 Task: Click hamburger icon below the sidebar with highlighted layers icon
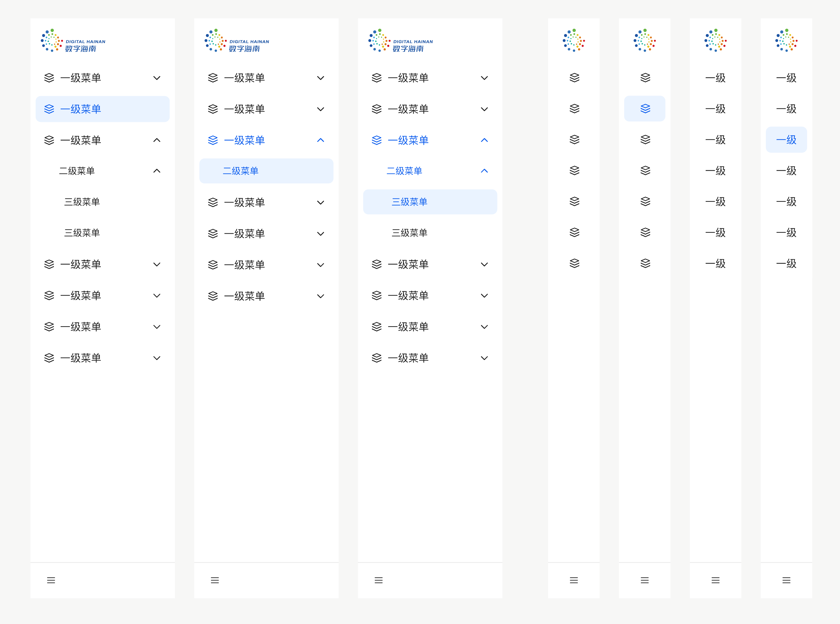[645, 580]
